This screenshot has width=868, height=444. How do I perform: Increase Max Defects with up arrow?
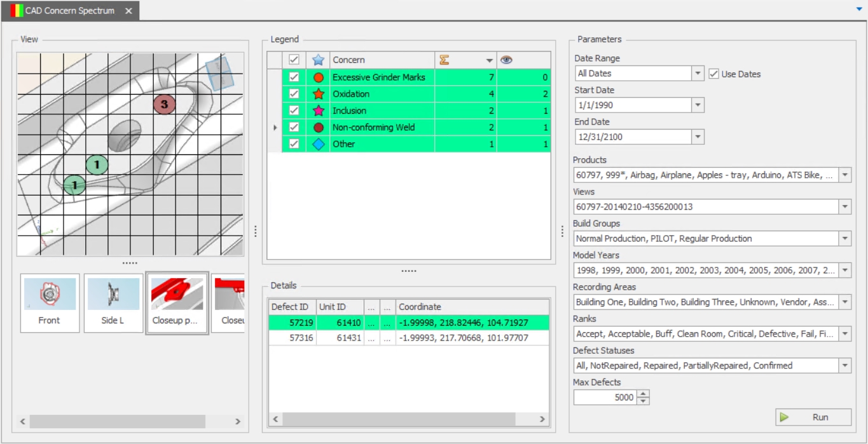(644, 394)
